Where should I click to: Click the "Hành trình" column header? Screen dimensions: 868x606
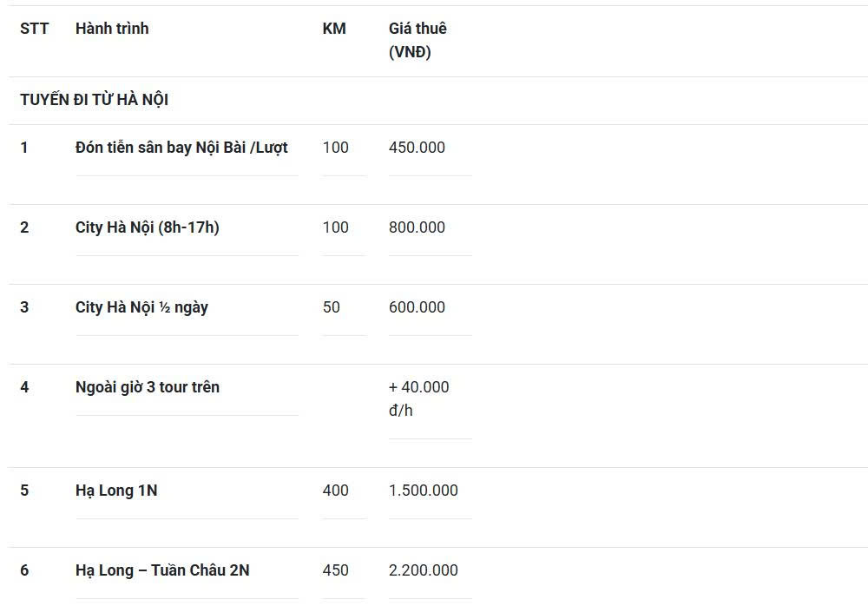pyautogui.click(x=112, y=29)
